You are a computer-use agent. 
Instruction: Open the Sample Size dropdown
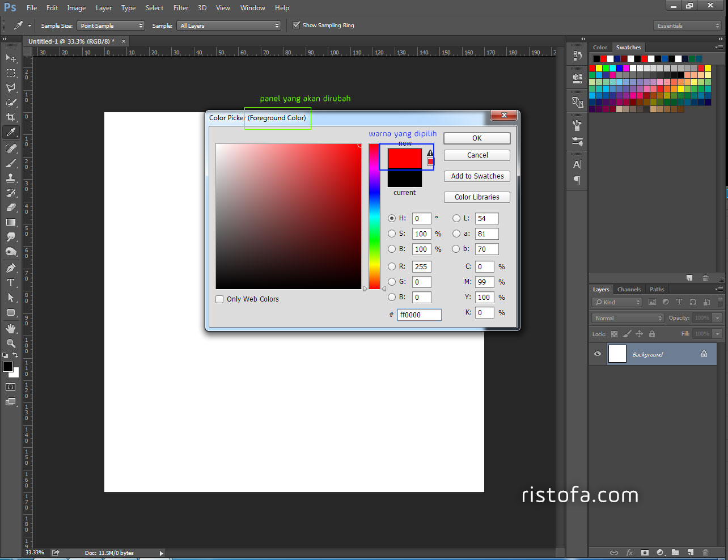111,26
